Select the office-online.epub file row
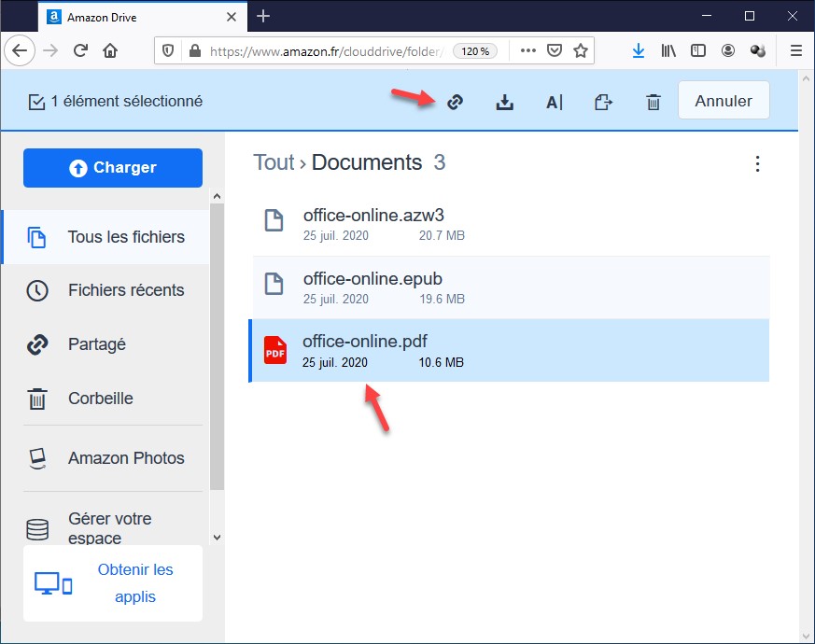815x644 pixels. (509, 287)
